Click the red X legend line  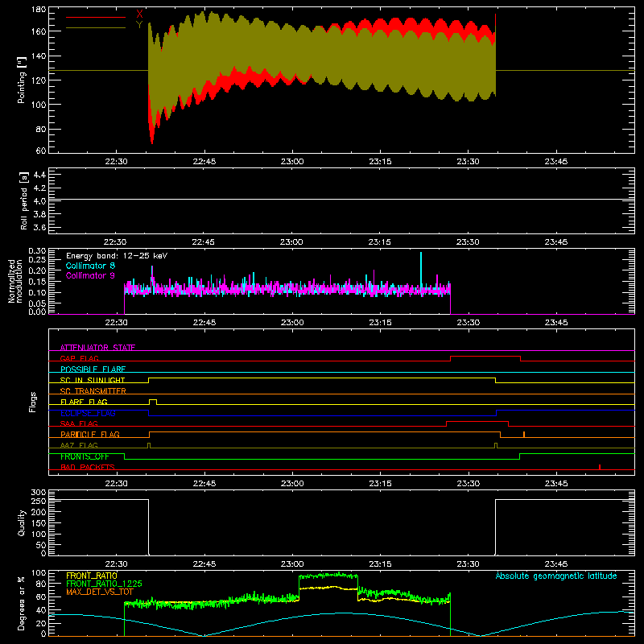[x=95, y=17]
